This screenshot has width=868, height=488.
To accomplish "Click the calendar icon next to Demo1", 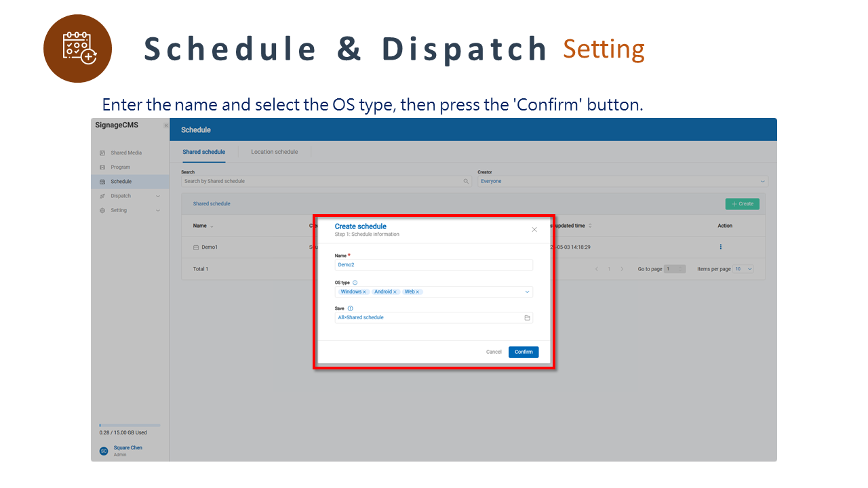I will pos(196,247).
